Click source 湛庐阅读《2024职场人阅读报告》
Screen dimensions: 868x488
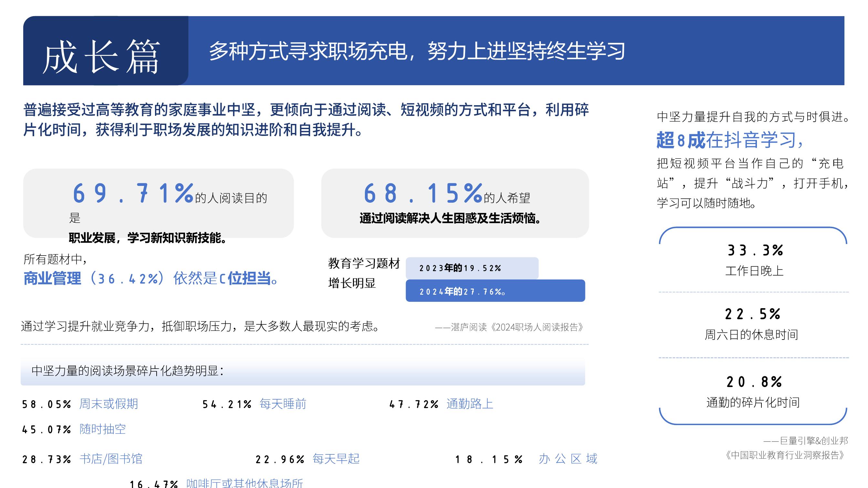(x=509, y=327)
